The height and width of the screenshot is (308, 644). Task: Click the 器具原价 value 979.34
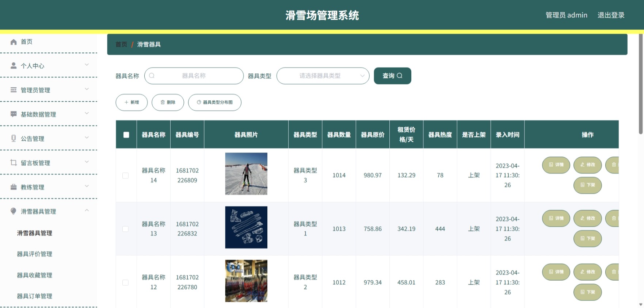(373, 282)
